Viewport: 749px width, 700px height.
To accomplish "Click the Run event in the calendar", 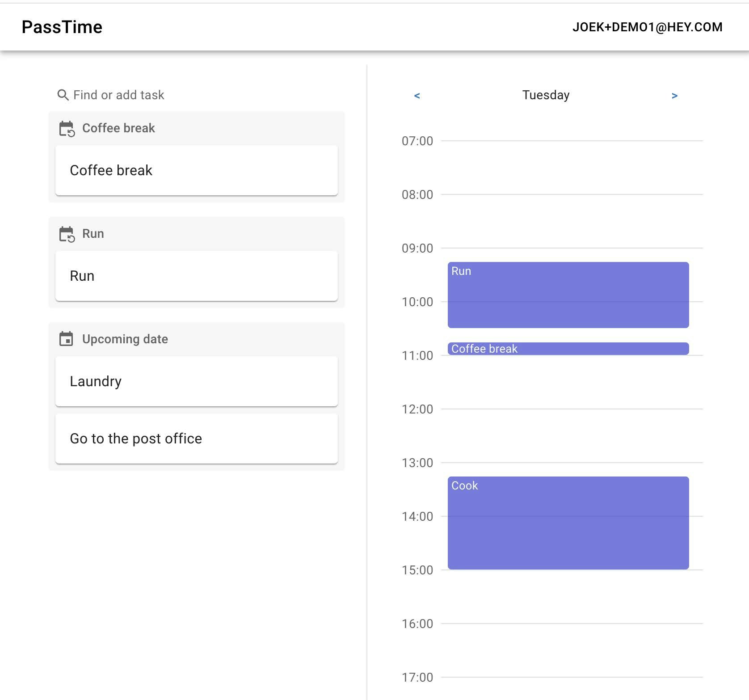I will (x=568, y=295).
